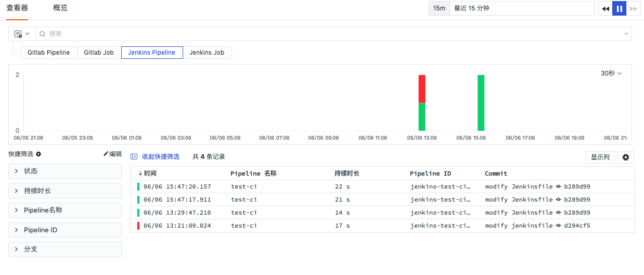Click the 21 s duration cell
This screenshot has width=644, height=275.
[x=342, y=199]
